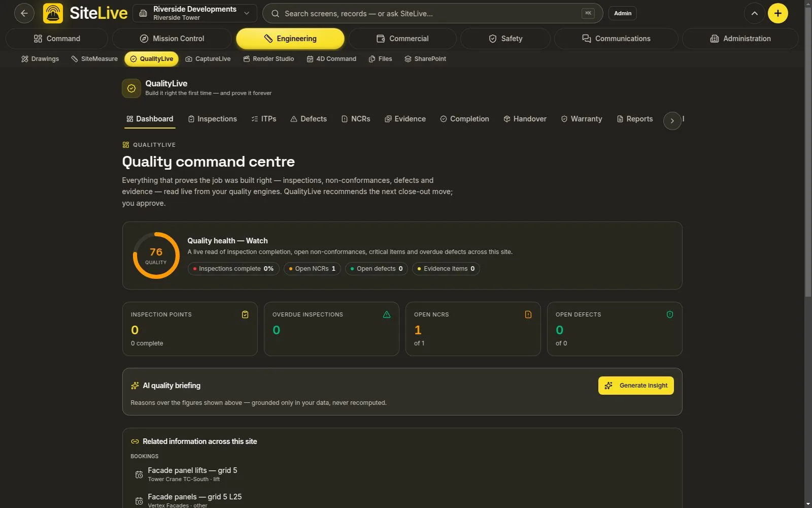Click the Evidence items 0 chip
Image resolution: width=812 pixels, height=508 pixels.
pos(446,269)
